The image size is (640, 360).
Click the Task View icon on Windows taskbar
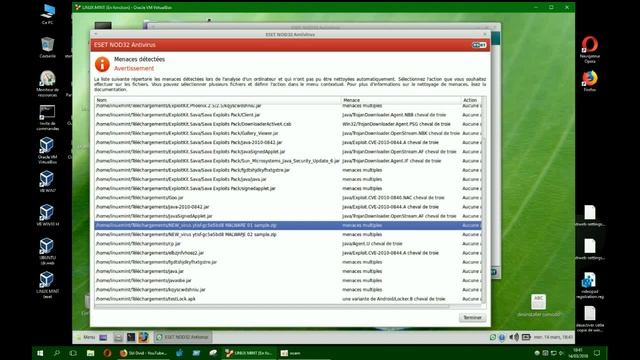pyautogui.click(x=73, y=353)
